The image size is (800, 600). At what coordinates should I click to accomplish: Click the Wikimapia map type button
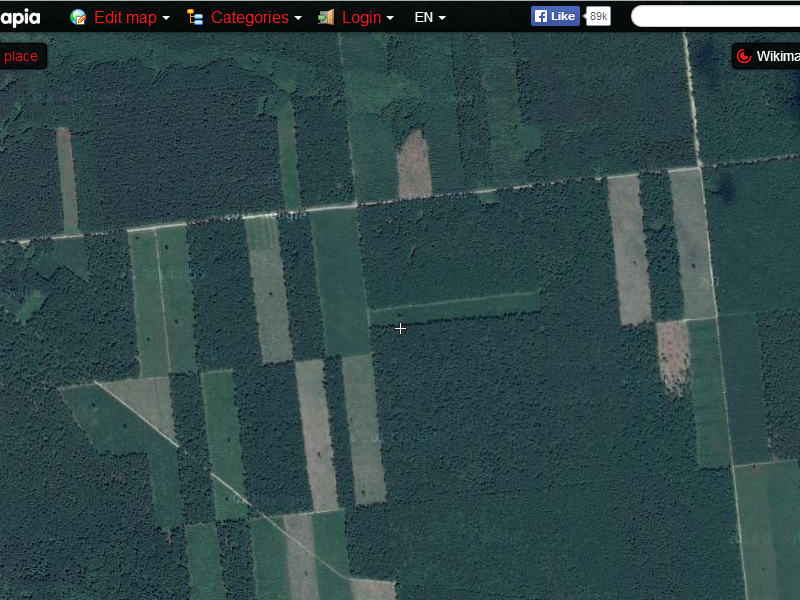tap(767, 56)
